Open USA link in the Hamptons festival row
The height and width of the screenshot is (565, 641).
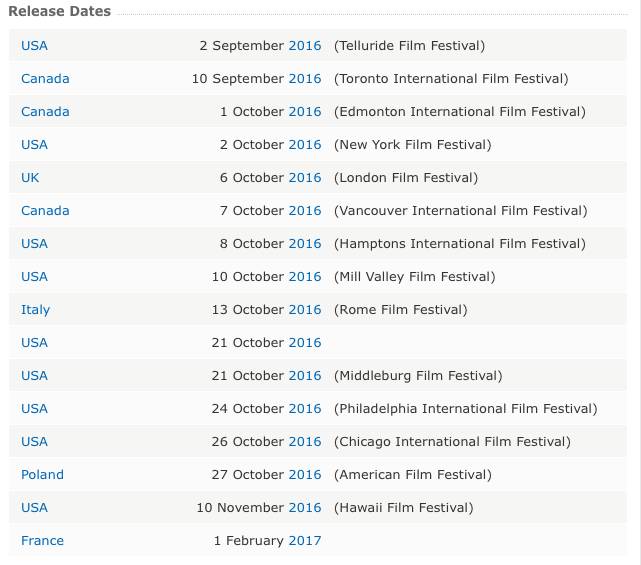coord(34,244)
